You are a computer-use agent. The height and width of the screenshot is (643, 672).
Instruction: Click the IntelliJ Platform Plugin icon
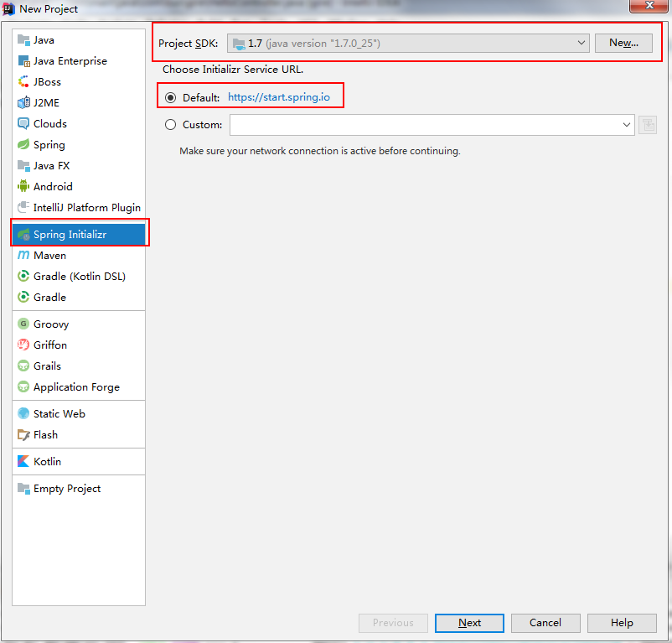23,207
